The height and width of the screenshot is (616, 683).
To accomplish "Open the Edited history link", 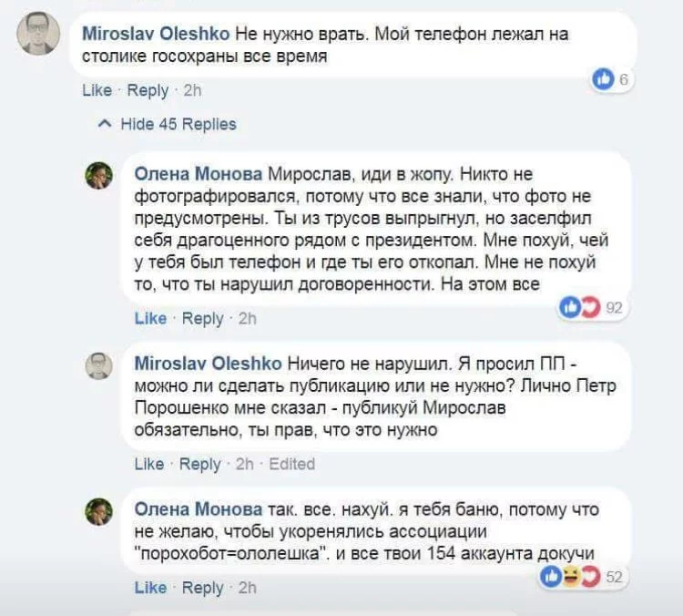I will [291, 464].
